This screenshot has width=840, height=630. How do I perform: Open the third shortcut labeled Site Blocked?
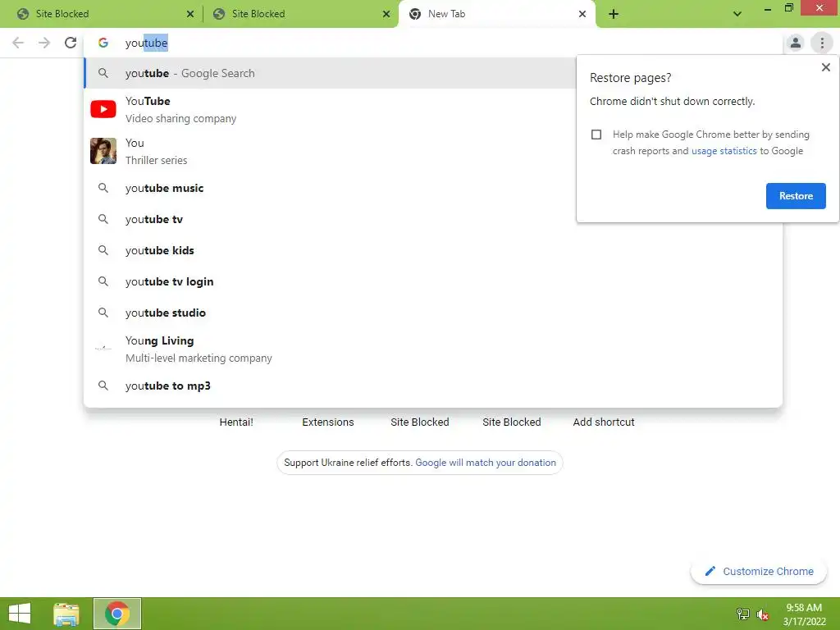(x=419, y=422)
